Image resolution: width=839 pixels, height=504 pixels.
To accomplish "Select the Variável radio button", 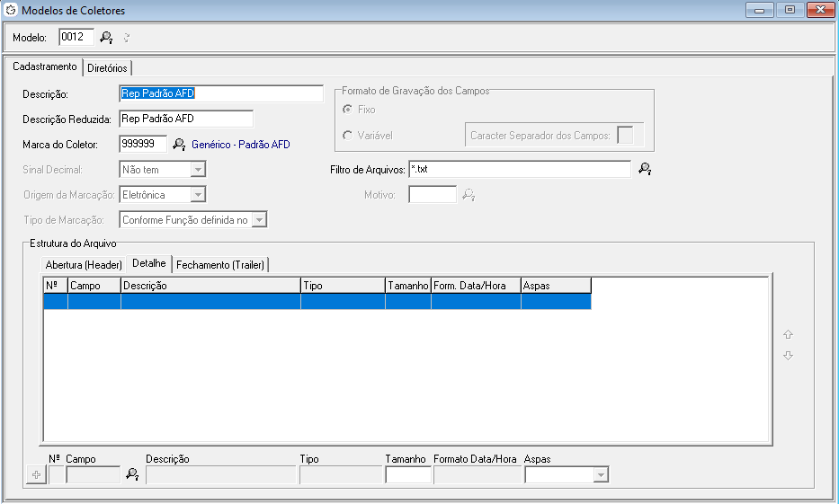I will pyautogui.click(x=347, y=136).
